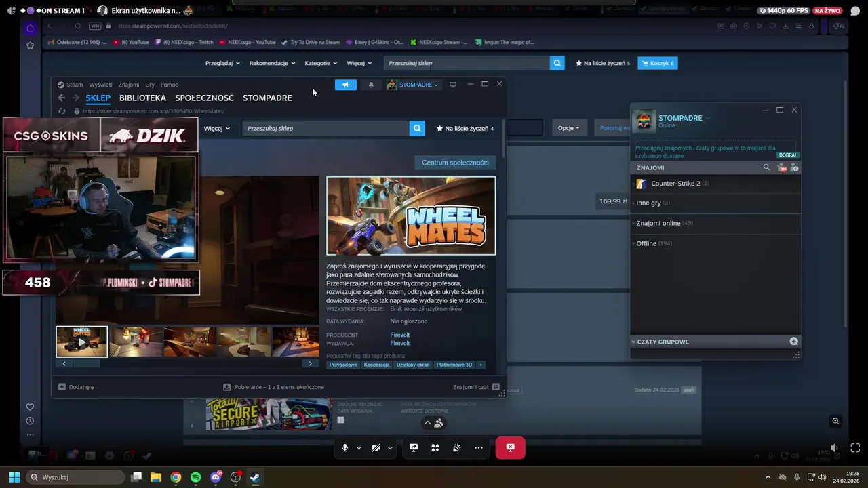Toggle the VPN badge in address bar

(95, 26)
